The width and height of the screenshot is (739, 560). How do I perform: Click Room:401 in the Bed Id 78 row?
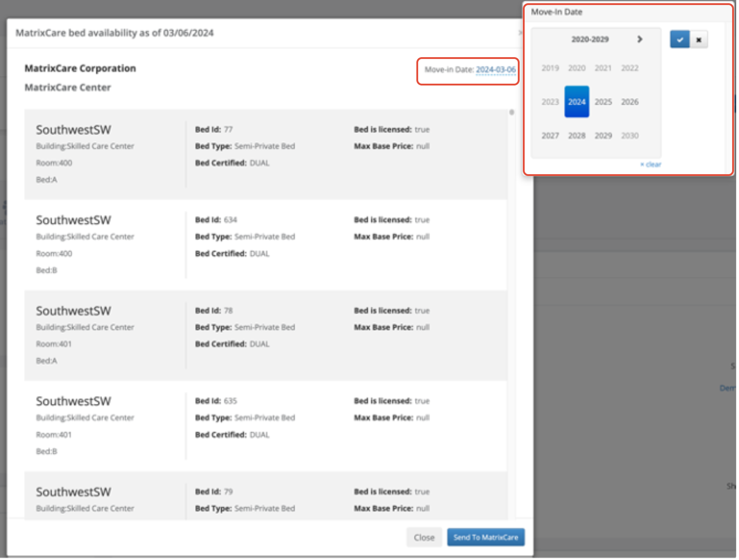coord(54,345)
